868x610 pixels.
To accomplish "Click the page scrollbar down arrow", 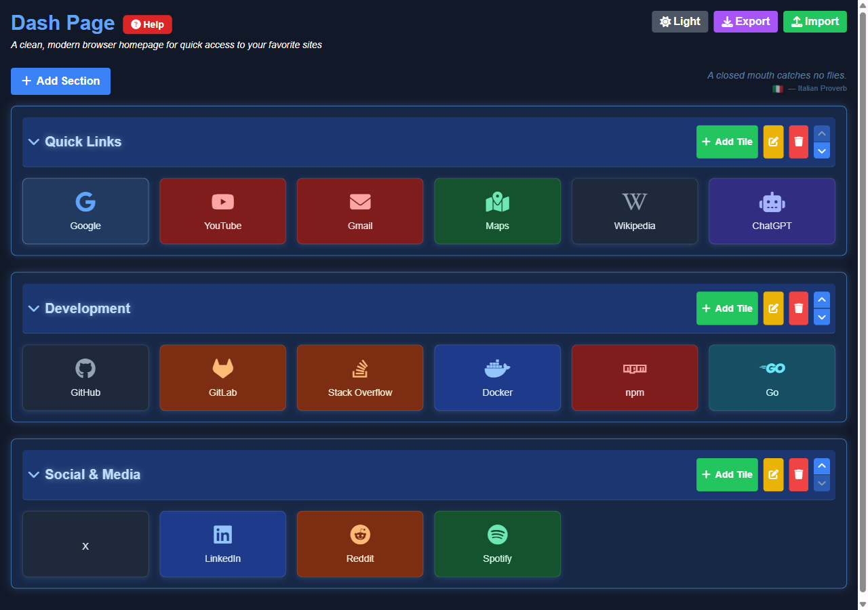I will coord(863,604).
